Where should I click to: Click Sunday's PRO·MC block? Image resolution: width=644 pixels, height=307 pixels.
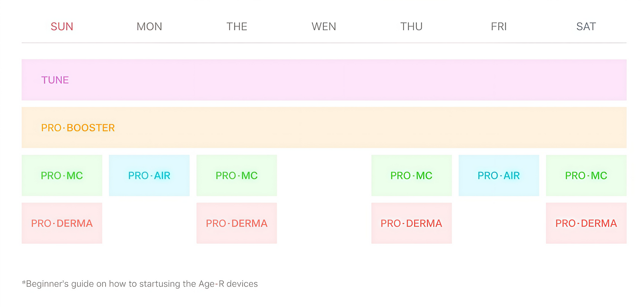click(62, 175)
